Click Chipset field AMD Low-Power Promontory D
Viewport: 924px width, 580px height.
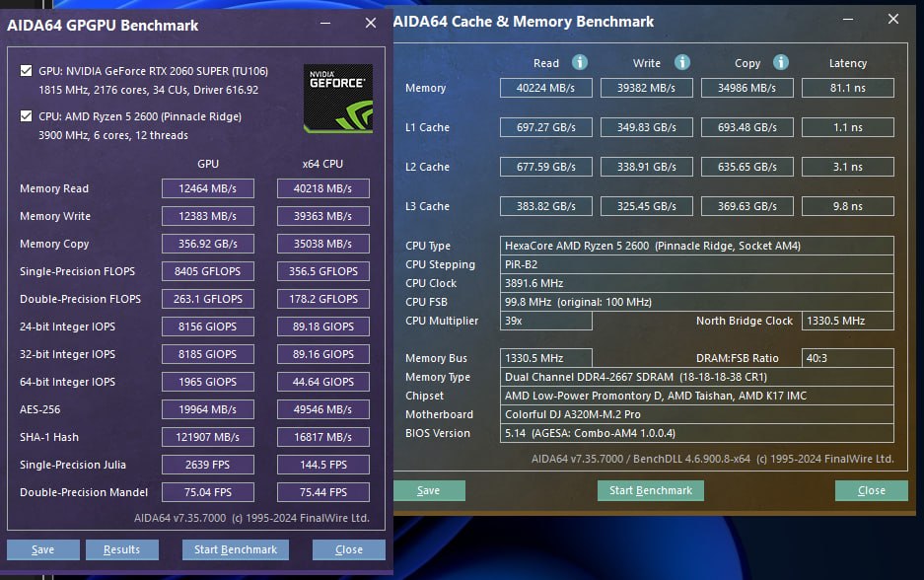pos(697,396)
